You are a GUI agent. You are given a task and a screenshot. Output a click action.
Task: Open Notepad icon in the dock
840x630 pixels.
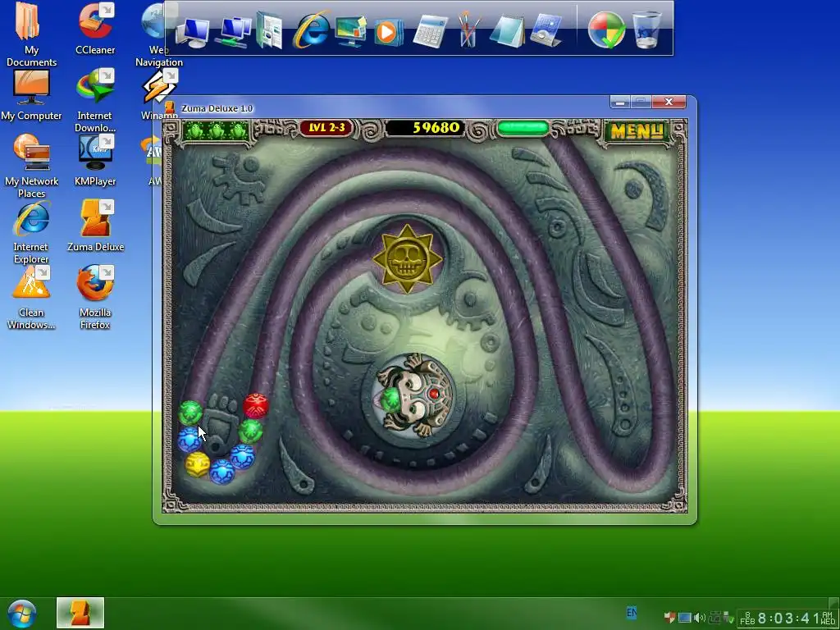507,32
